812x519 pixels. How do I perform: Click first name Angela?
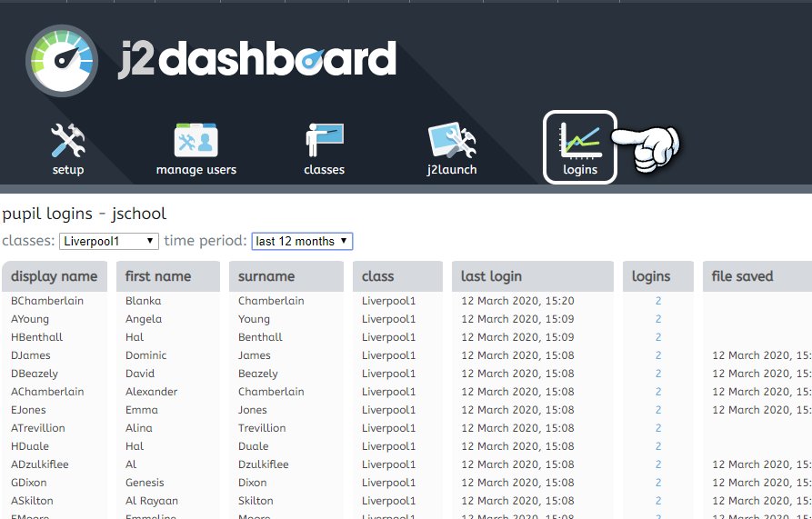[144, 319]
